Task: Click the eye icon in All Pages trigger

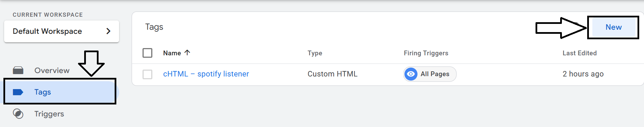Action: [411, 74]
